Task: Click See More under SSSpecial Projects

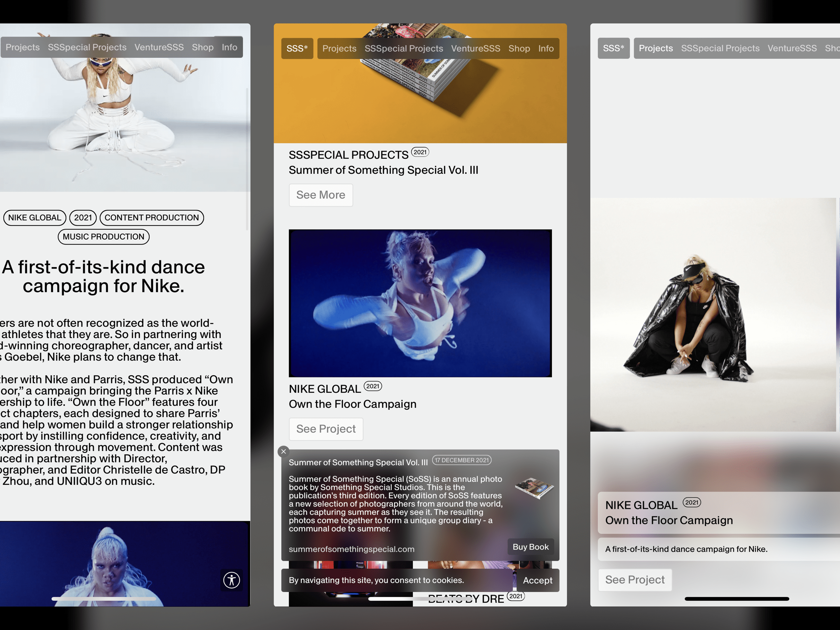Action: click(321, 195)
